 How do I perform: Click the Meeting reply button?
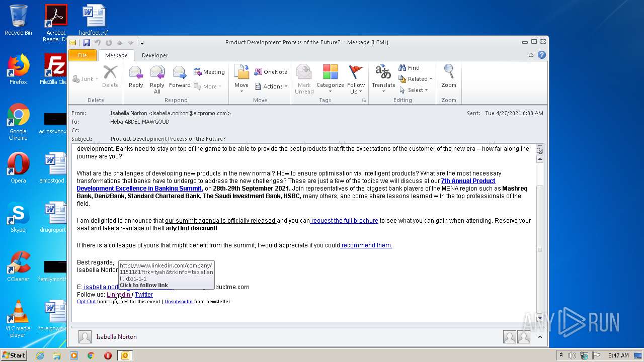click(209, 72)
